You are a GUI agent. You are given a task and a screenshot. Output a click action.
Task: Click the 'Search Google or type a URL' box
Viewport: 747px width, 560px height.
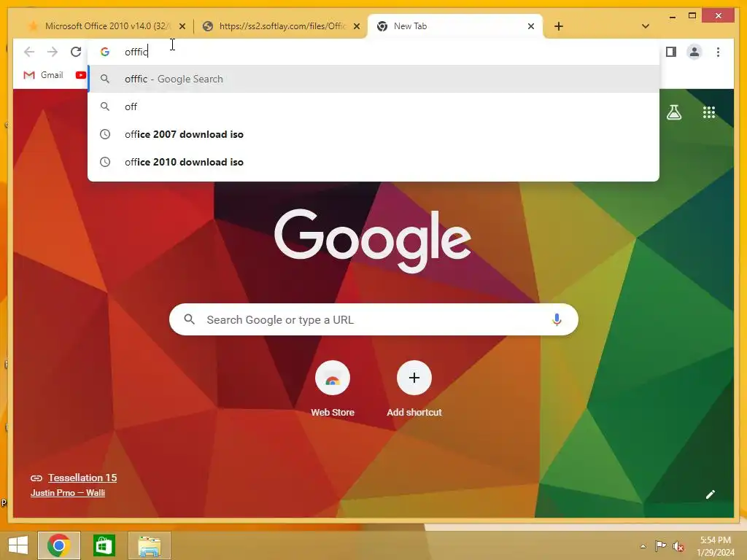pyautogui.click(x=373, y=319)
